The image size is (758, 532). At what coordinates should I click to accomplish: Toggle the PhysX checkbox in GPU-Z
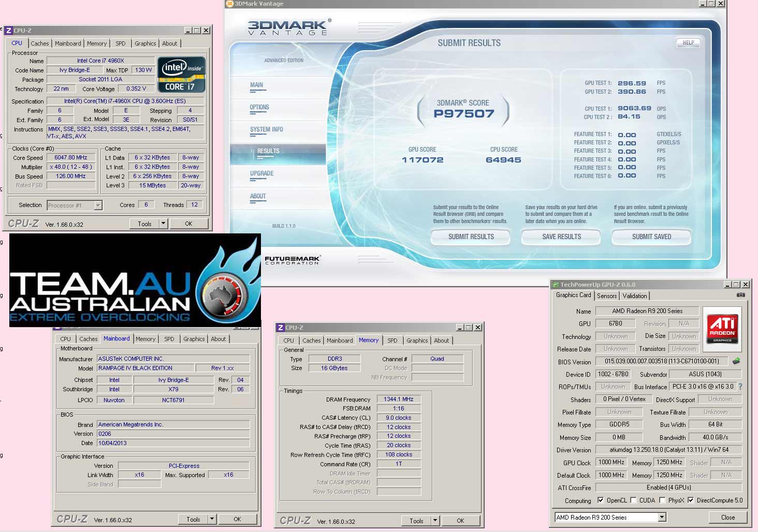click(662, 500)
